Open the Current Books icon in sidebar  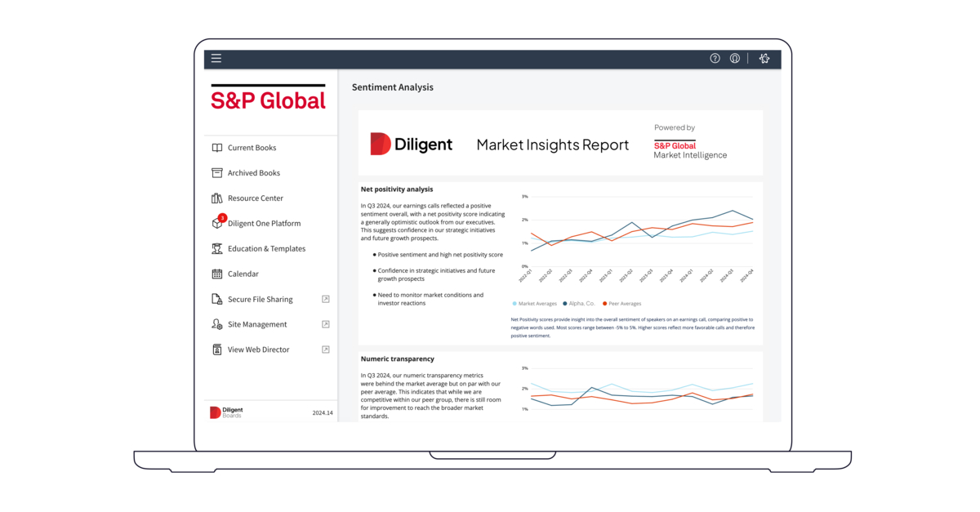[215, 147]
